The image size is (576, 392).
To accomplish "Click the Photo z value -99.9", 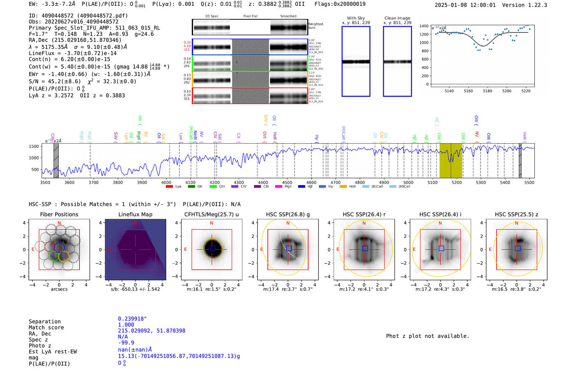I will tap(126, 343).
